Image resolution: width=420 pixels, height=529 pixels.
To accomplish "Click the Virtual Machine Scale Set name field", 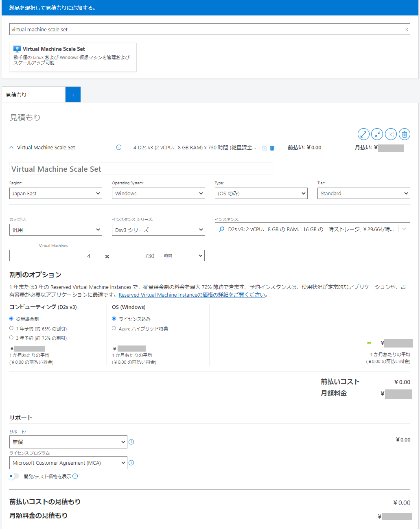I will 141,169.
